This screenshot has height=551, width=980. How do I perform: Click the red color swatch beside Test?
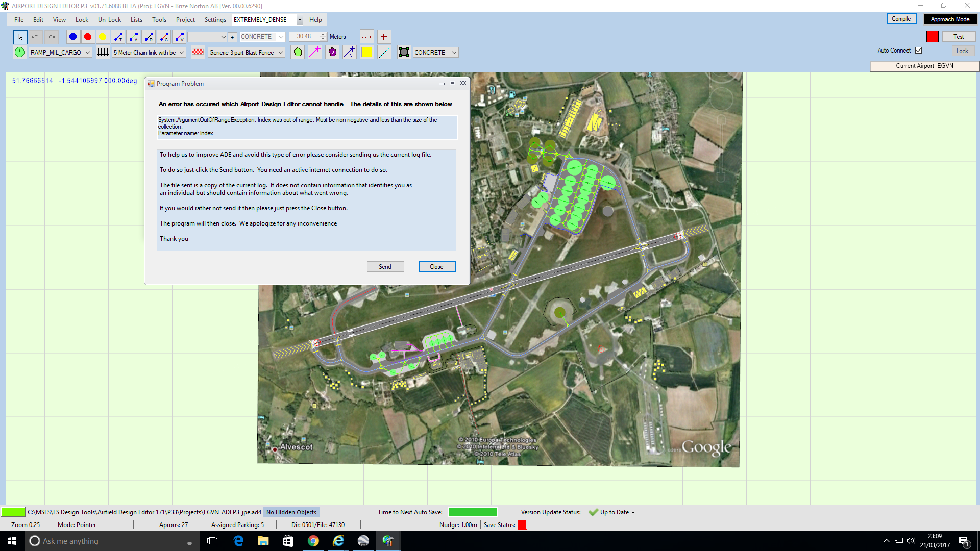[x=932, y=37]
